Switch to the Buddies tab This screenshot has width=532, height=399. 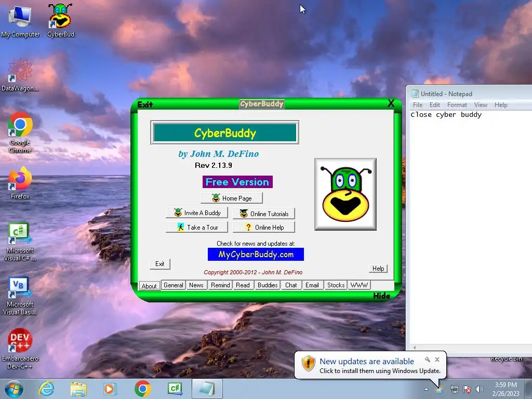coord(268,285)
